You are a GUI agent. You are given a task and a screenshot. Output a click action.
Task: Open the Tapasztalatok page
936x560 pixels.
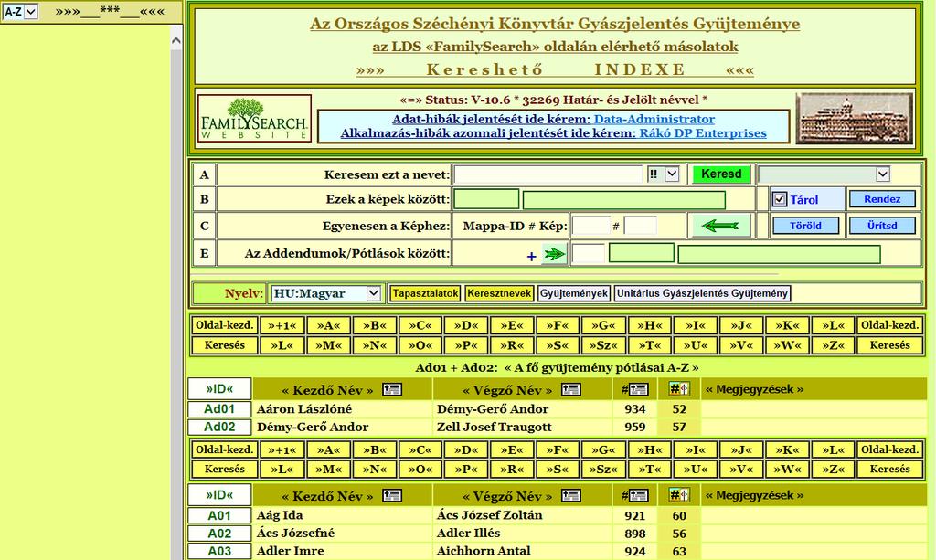(425, 293)
